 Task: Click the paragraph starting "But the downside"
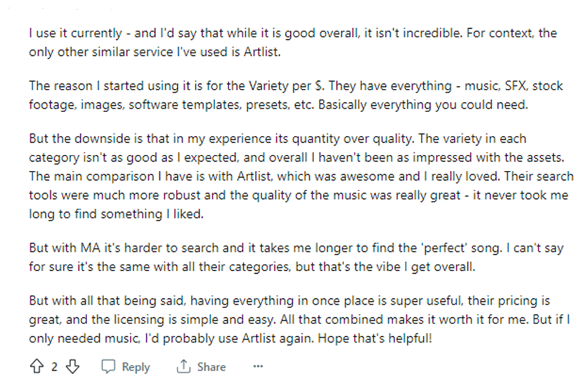(300, 176)
